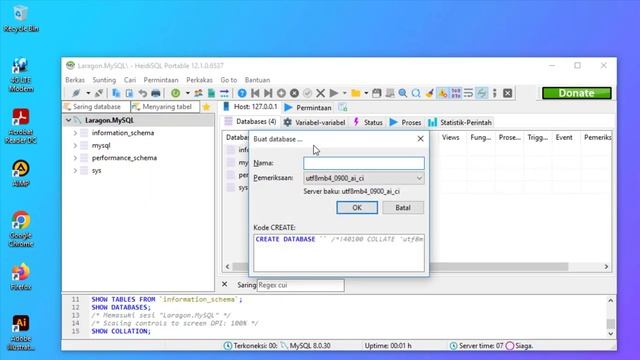The image size is (640, 360).
Task: Open the Cari menu
Action: click(130, 80)
